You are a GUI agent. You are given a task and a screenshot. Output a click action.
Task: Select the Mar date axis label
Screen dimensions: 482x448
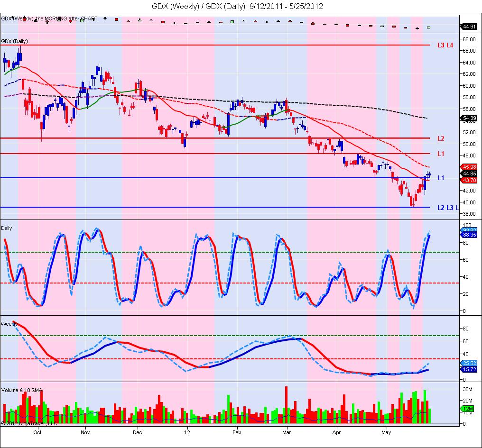287,433
